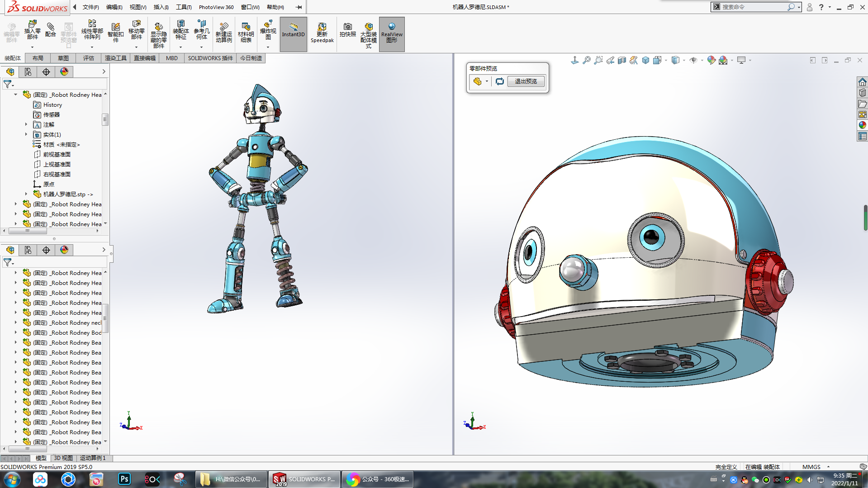Zoom to fit icon in view toolbar
The image size is (868, 488).
click(x=587, y=60)
